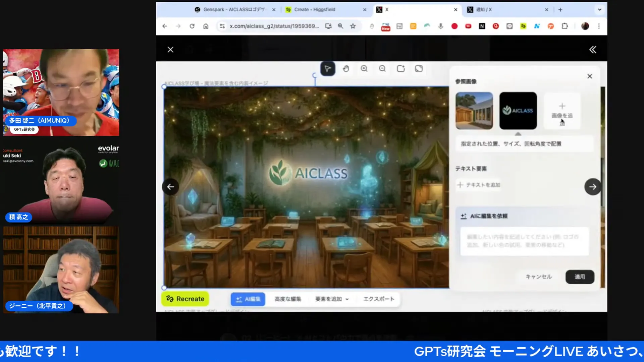644x362 pixels.
Task: Click the zoom out magnifier tool
Action: click(382, 69)
